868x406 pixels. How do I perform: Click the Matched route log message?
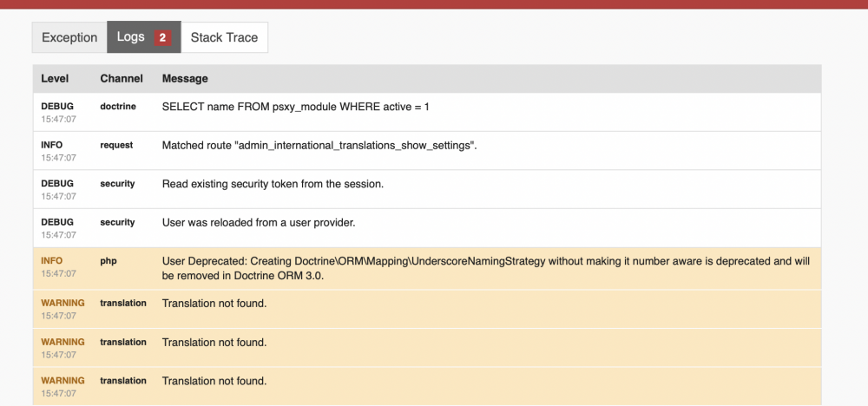pyautogui.click(x=319, y=145)
